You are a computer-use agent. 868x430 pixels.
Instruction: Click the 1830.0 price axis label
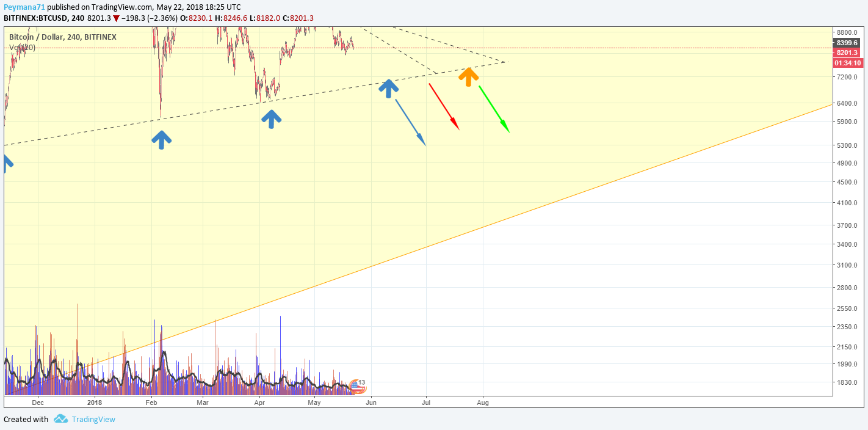pos(847,383)
